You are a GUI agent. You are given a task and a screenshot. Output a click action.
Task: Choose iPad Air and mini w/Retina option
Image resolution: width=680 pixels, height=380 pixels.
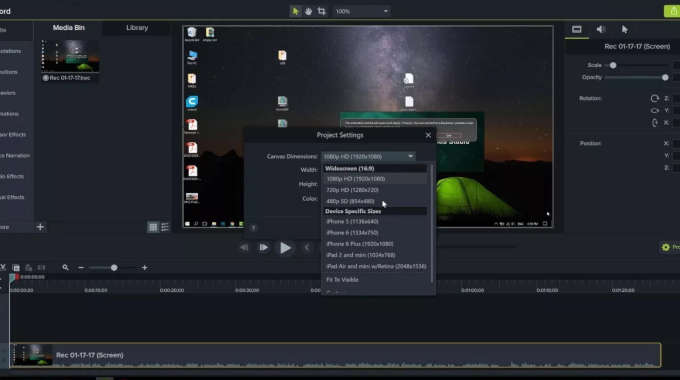tap(375, 266)
